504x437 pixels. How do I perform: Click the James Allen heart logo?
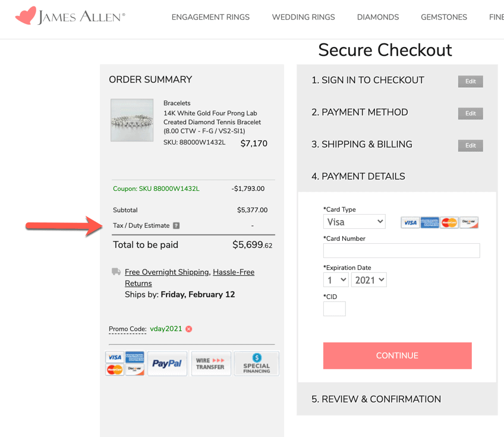[26, 16]
